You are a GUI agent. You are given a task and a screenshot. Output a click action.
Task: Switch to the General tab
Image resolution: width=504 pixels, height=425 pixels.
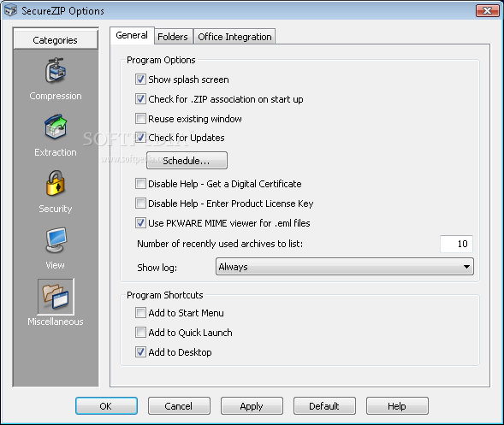pyautogui.click(x=132, y=35)
